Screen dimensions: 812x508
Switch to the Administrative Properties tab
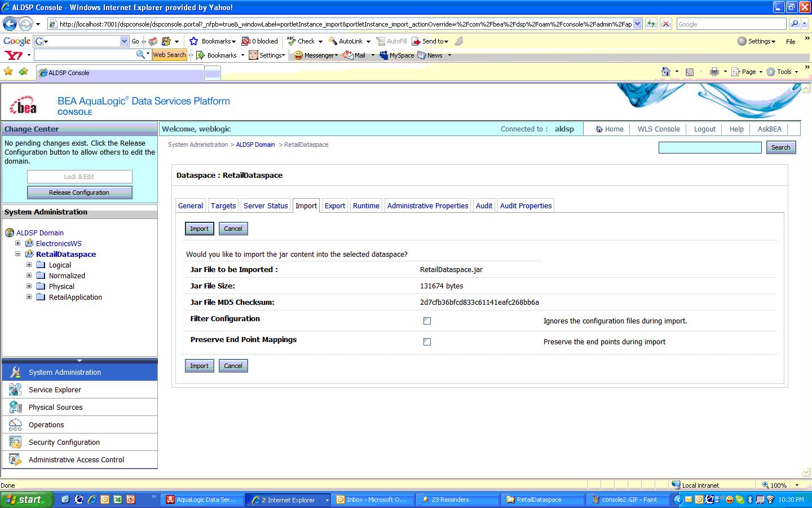click(x=427, y=205)
